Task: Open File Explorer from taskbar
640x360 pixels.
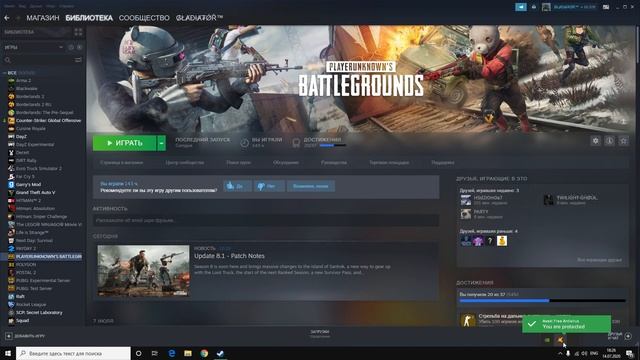Action: point(188,353)
